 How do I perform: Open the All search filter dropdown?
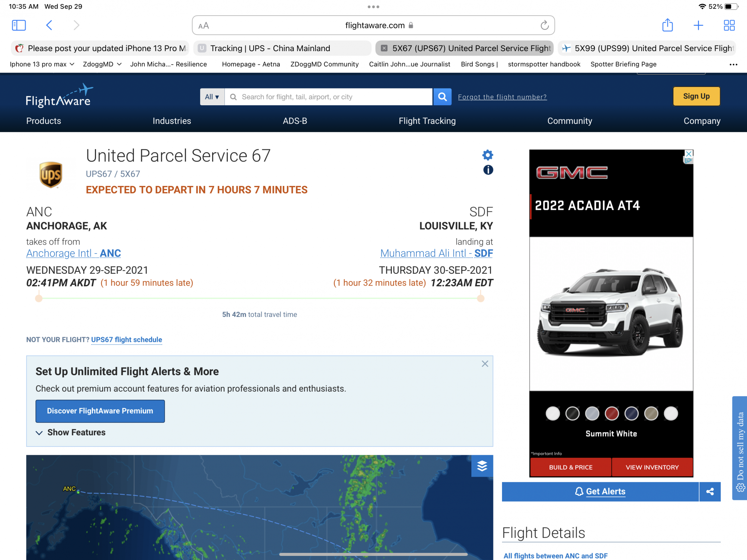pos(212,97)
